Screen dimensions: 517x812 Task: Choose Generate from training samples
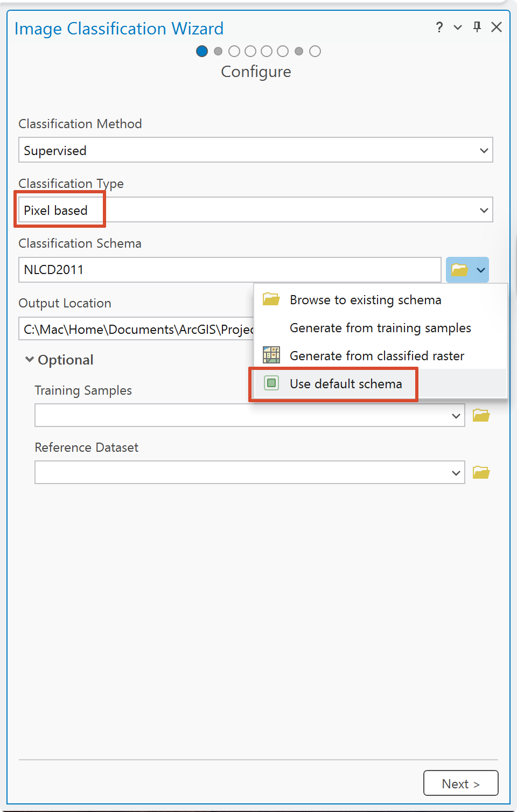coord(380,328)
